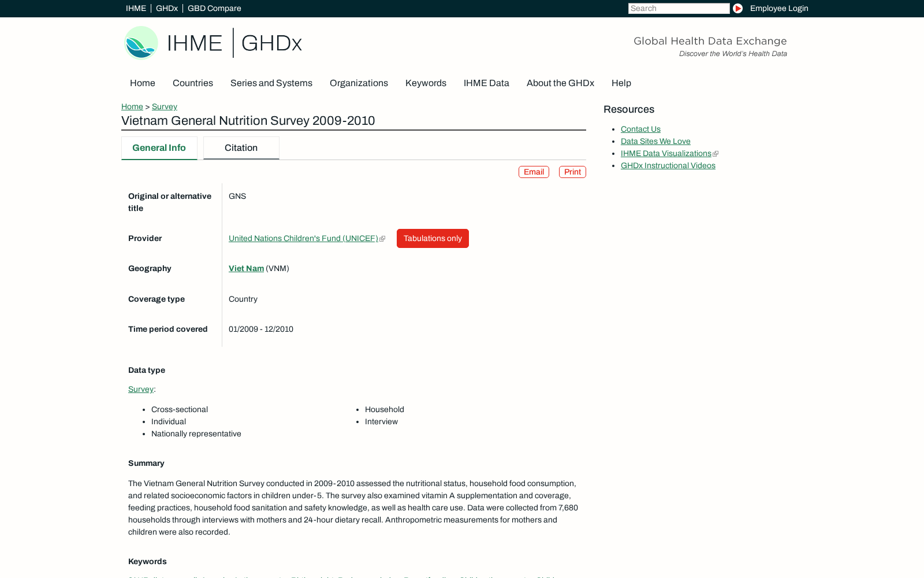
Task: Click the Data type section heading
Action: click(147, 370)
